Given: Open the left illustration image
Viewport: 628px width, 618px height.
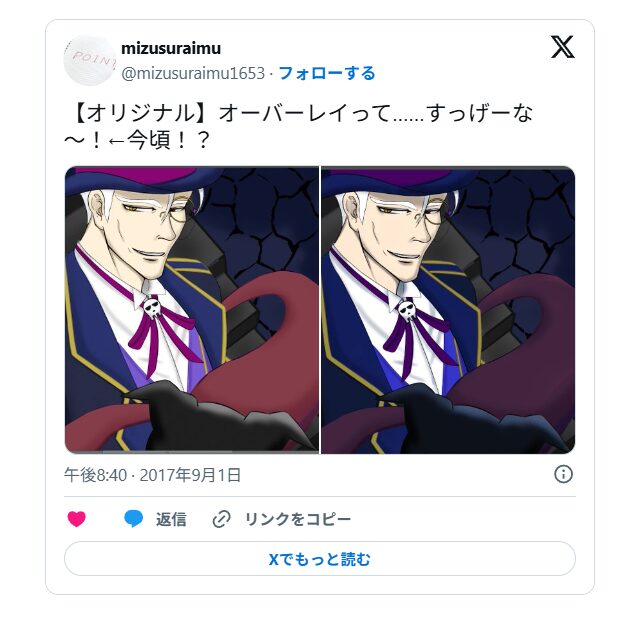Looking at the screenshot, I should [x=192, y=310].
